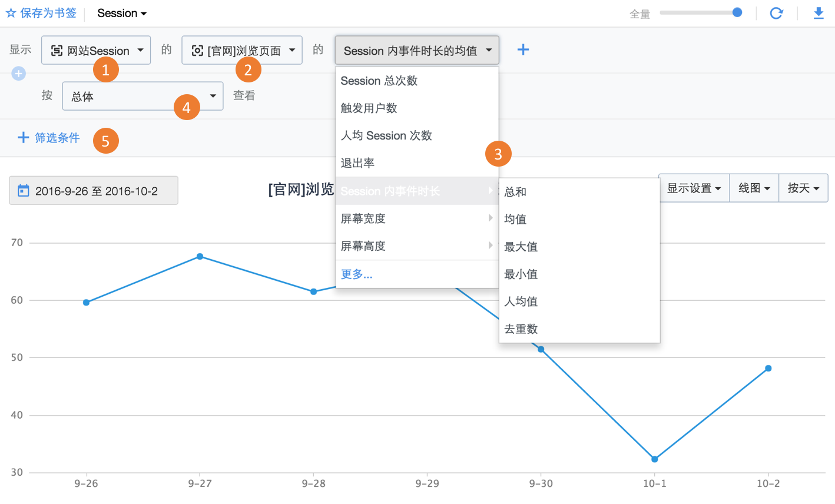
Task: Choose 均值 in the submenu
Action: click(515, 219)
